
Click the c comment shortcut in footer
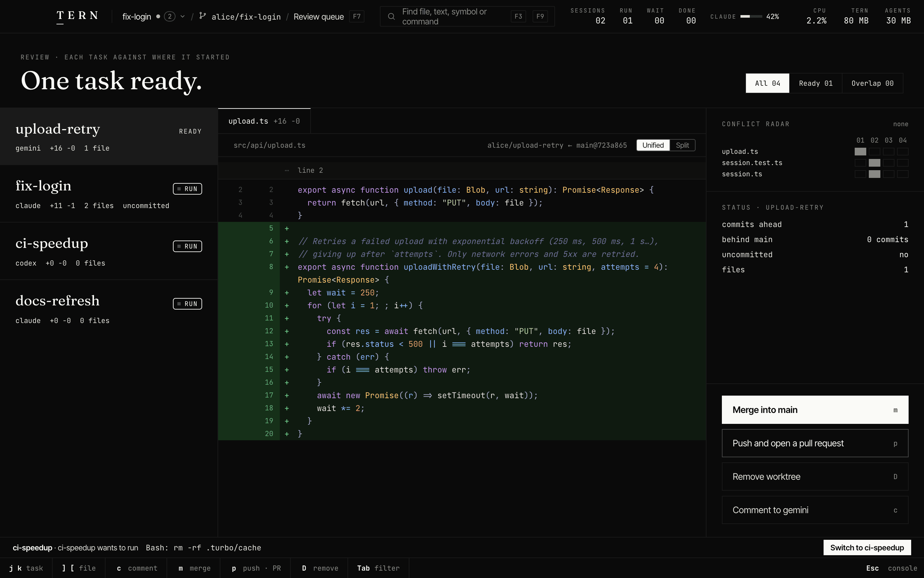pos(137,568)
